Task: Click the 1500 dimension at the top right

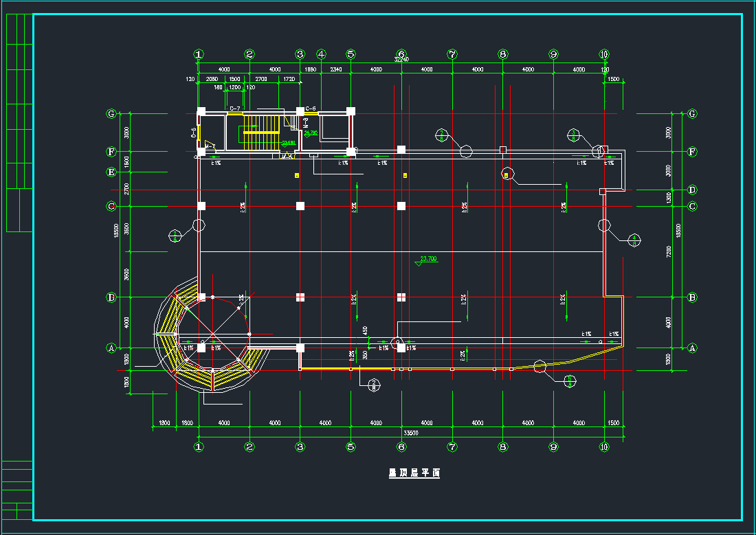Action: click(x=613, y=80)
